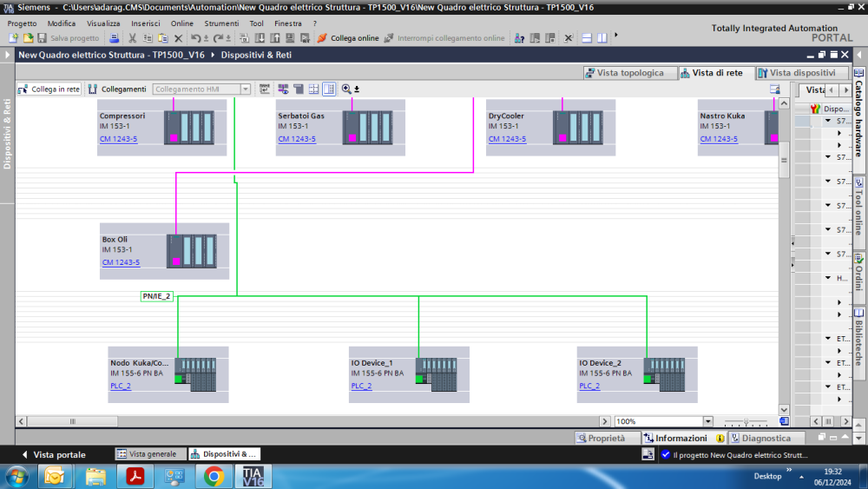Click the CM 1243-5 link under Box Oli
The image size is (868, 489).
tap(121, 262)
